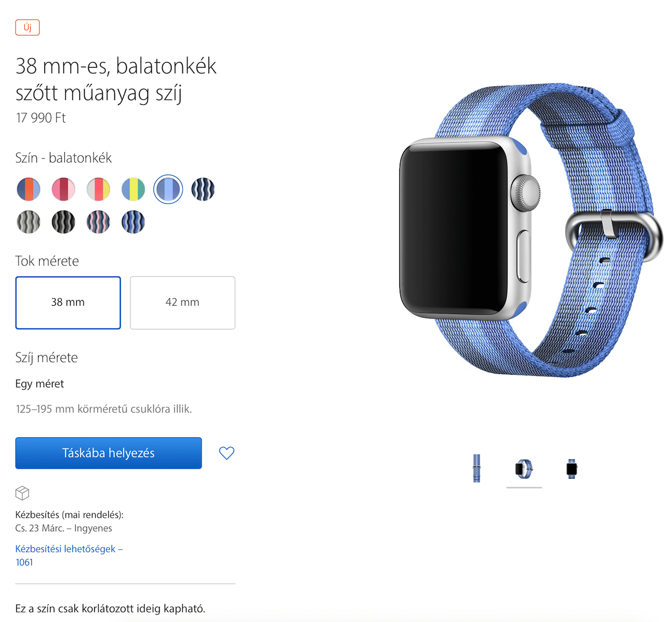Open the Kézbesítési lehetőségek – 1061 link
Image resolution: width=672 pixels, height=622 pixels.
(x=69, y=555)
